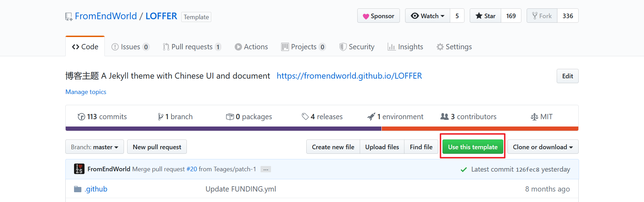This screenshot has height=202, width=644.
Task: Click the green commit status checkmark
Action: pyautogui.click(x=464, y=169)
